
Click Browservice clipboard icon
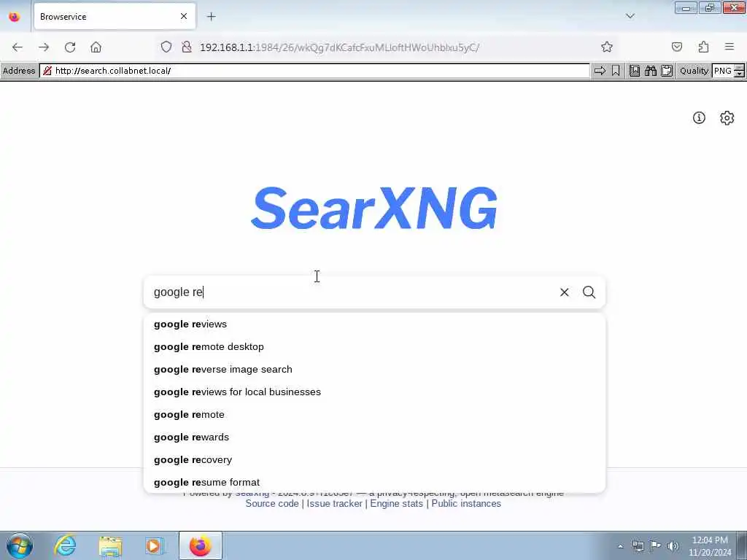(x=667, y=71)
